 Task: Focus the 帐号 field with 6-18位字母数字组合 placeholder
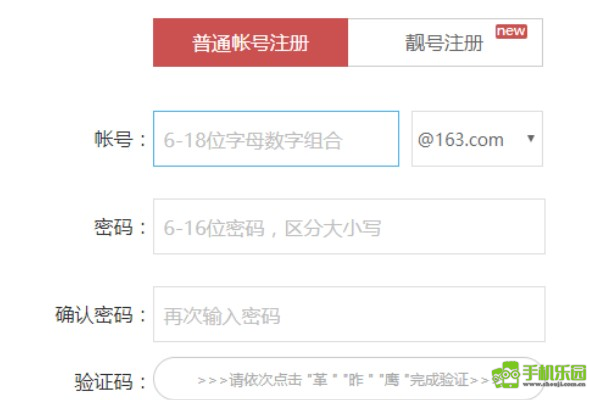click(276, 139)
